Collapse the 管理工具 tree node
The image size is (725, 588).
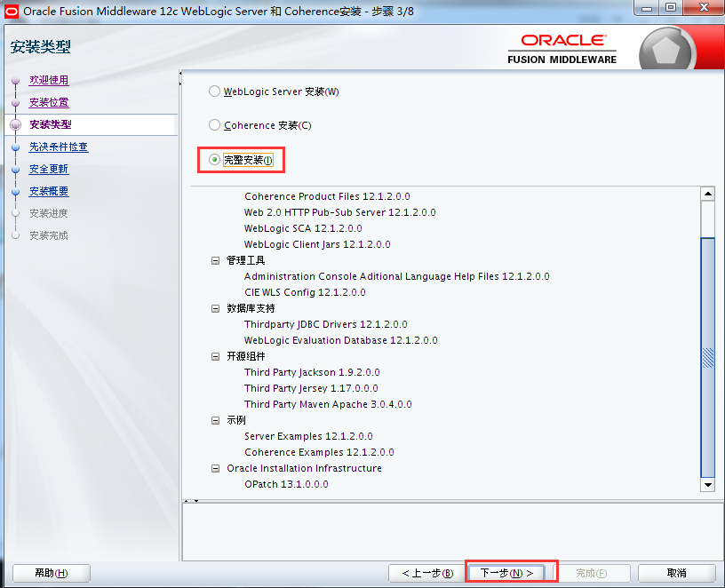[215, 261]
